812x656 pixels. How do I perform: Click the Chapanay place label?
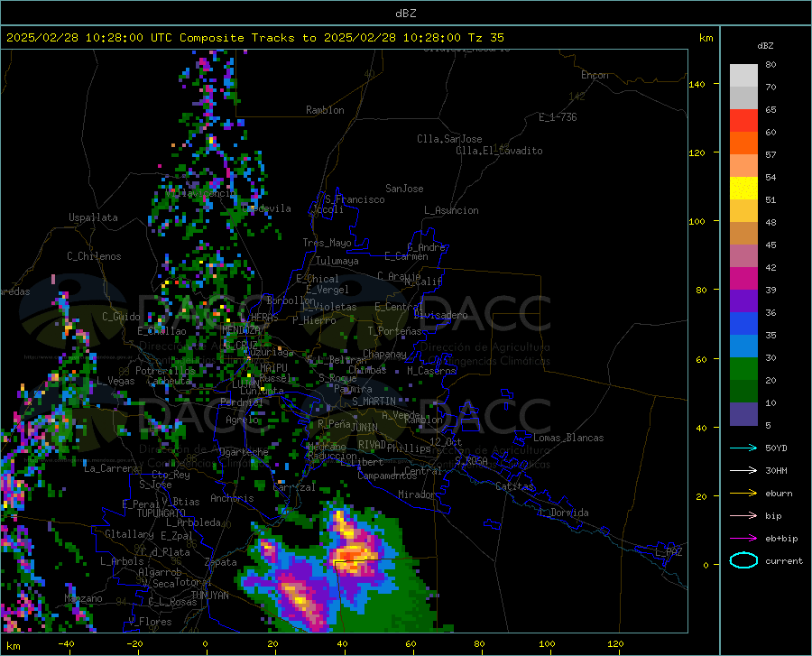pos(384,354)
